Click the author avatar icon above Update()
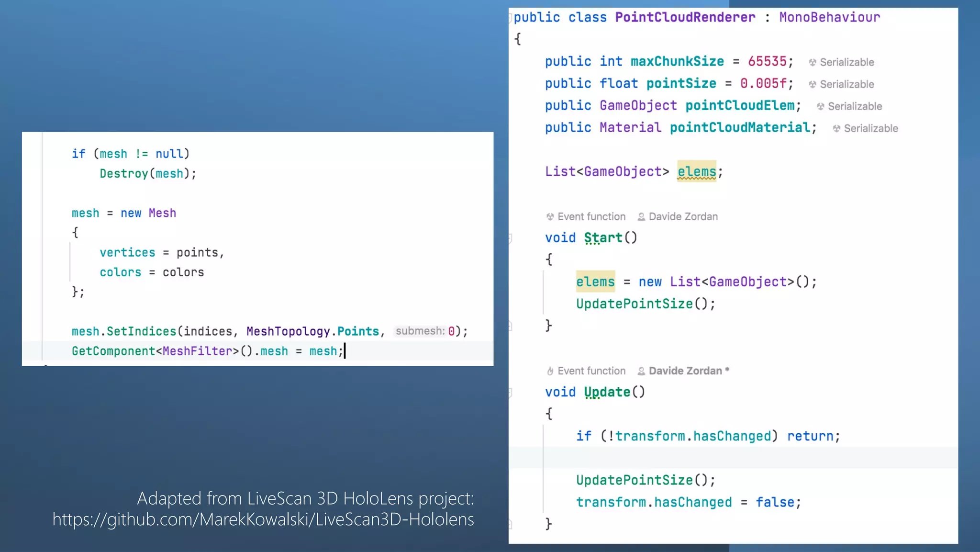The height and width of the screenshot is (552, 980). (641, 371)
